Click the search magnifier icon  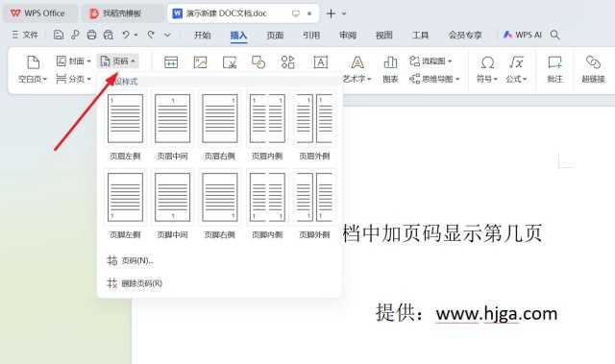point(554,35)
